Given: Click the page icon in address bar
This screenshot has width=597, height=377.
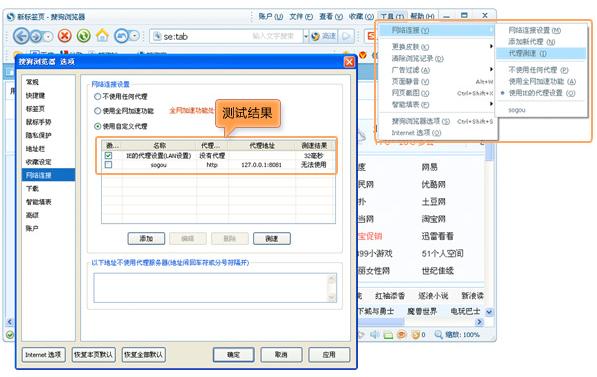Looking at the screenshot, I should (156, 36).
